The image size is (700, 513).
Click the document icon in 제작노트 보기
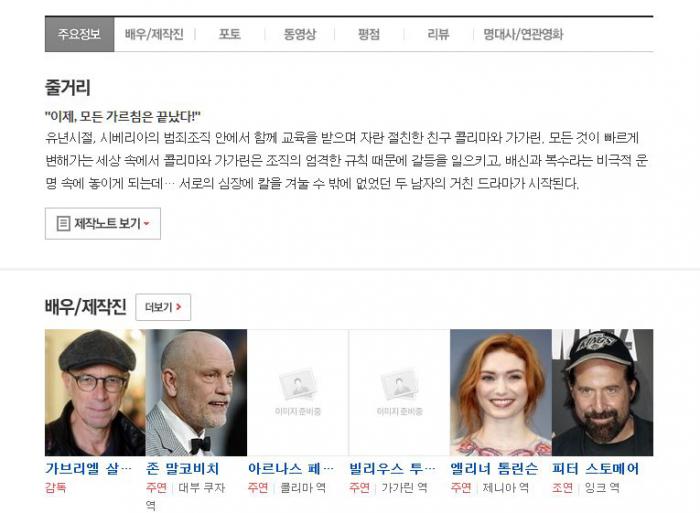[63, 223]
